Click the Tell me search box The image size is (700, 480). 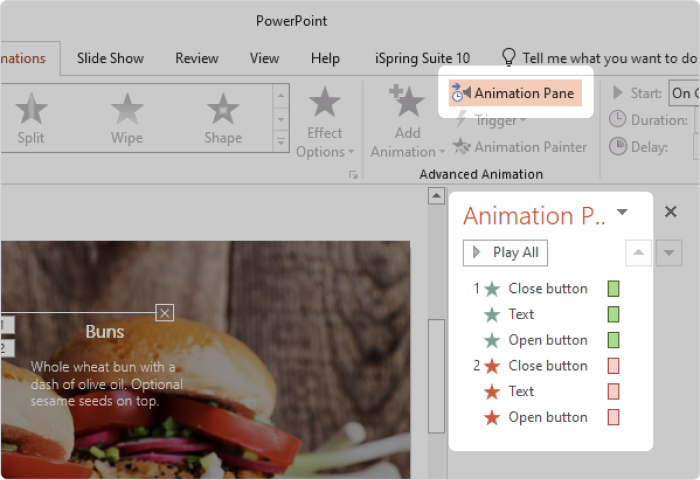coord(609,58)
